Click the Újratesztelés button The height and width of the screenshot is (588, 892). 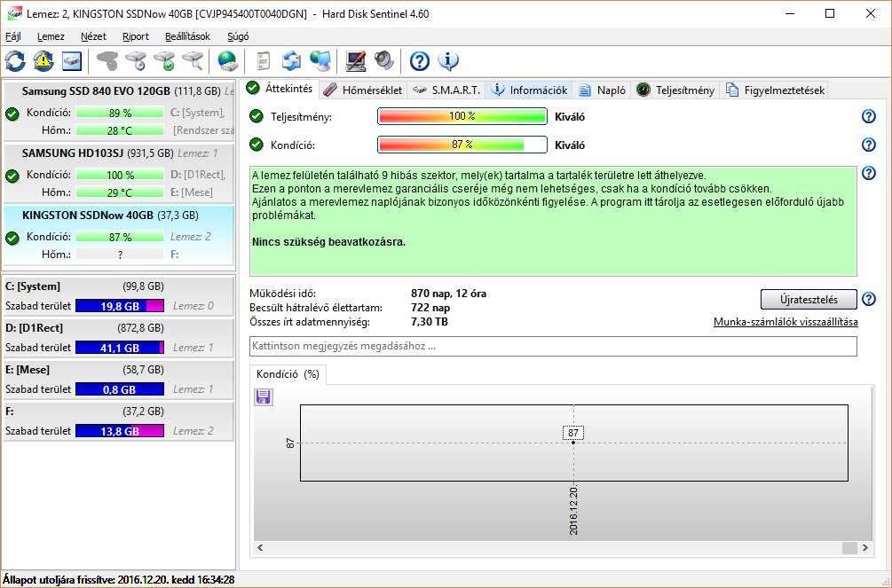tap(809, 299)
